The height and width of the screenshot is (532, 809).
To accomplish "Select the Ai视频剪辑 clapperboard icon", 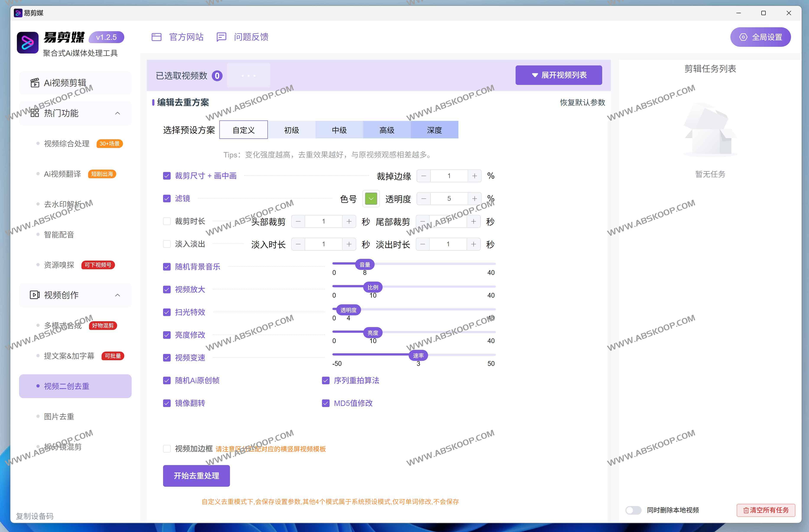I will (x=34, y=83).
